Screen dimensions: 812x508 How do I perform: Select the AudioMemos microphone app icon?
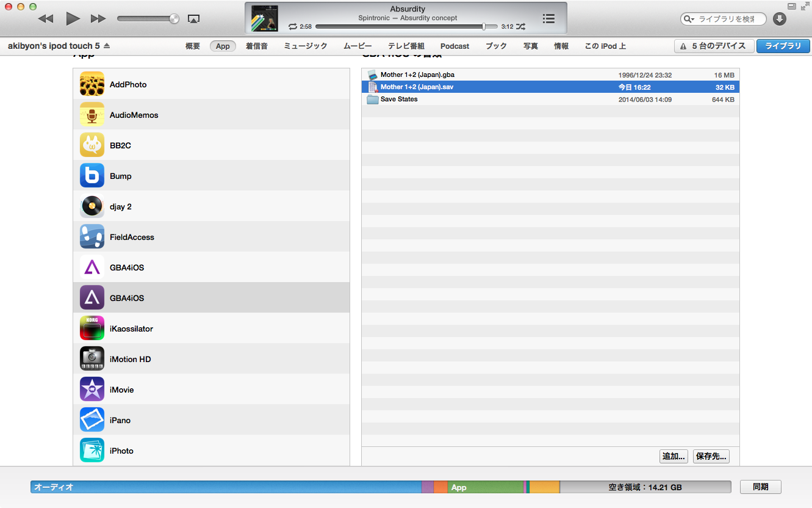click(x=92, y=115)
